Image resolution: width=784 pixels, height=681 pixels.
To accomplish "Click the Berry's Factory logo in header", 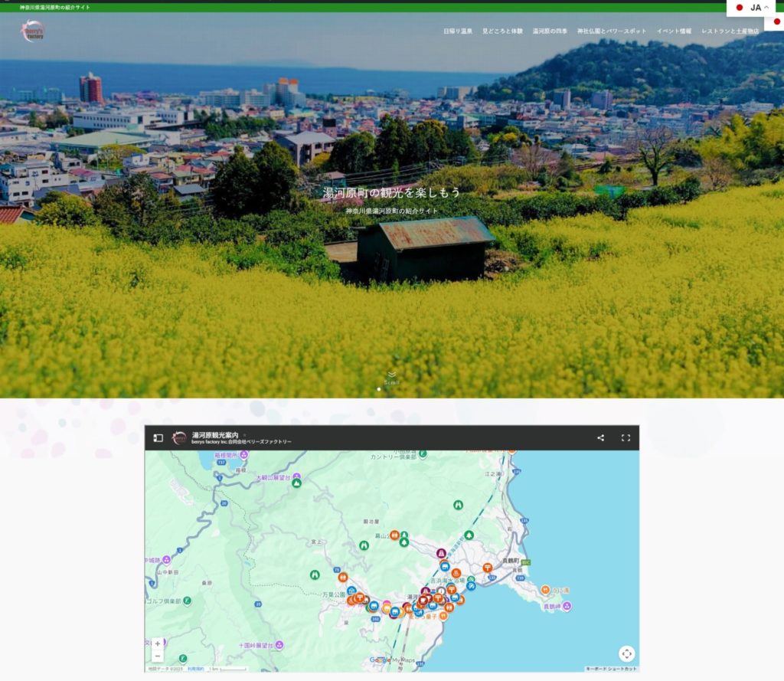I will [x=33, y=31].
